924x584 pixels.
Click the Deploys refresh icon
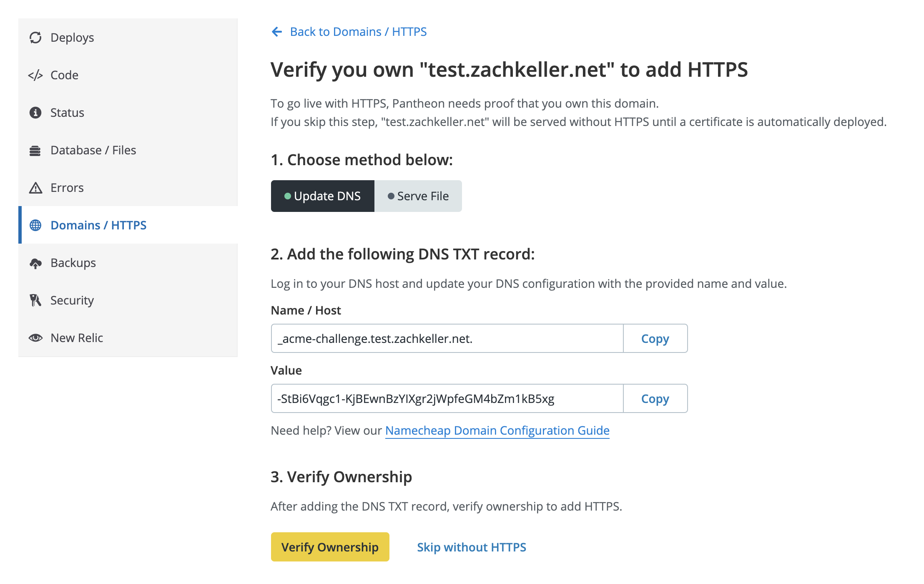[36, 37]
